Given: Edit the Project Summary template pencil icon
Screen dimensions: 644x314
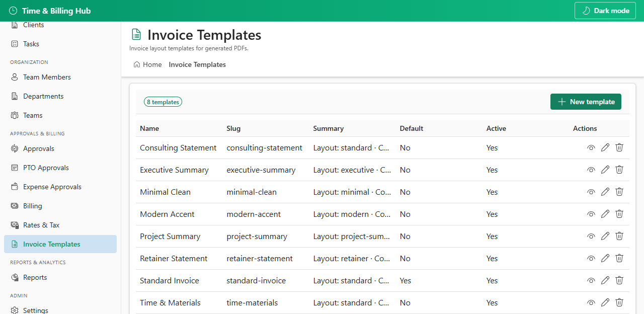Looking at the screenshot, I should pos(605,237).
